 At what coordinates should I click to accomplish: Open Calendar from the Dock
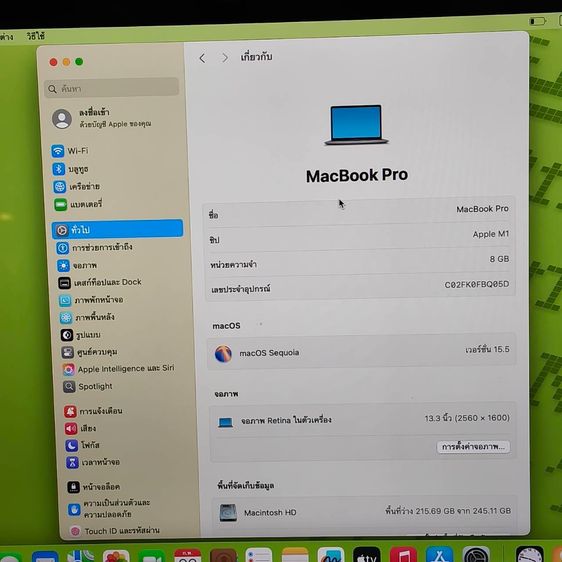coord(187,555)
